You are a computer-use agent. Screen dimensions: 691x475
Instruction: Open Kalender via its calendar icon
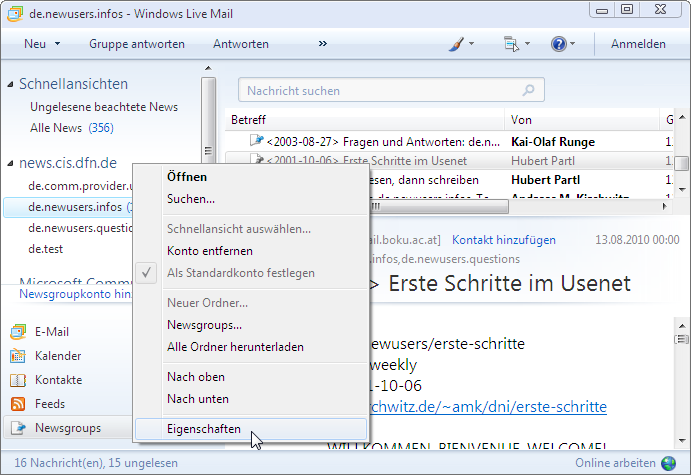18,356
